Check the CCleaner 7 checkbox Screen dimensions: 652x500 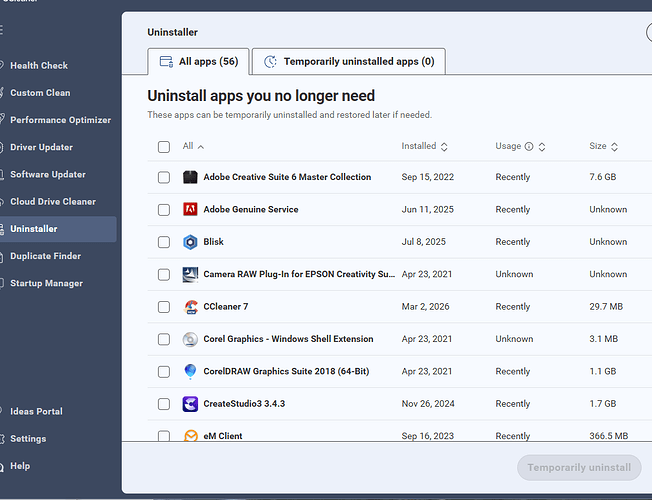(x=164, y=307)
